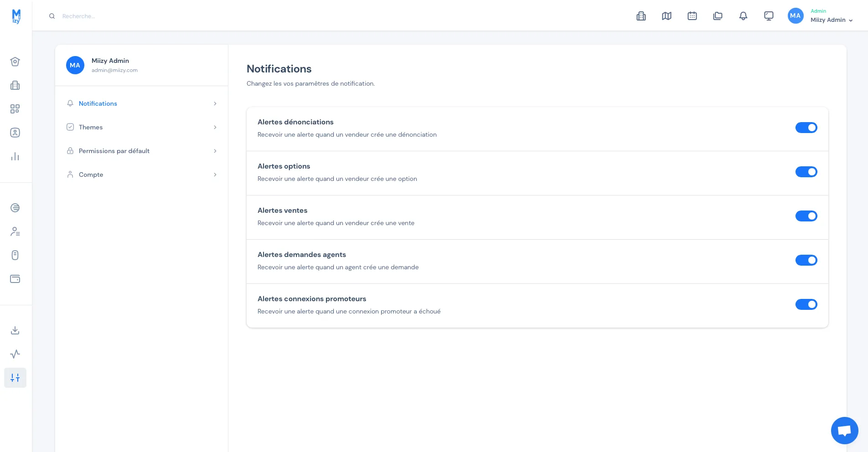868x452 pixels.
Task: Open the building icon in top bar
Action: click(641, 16)
